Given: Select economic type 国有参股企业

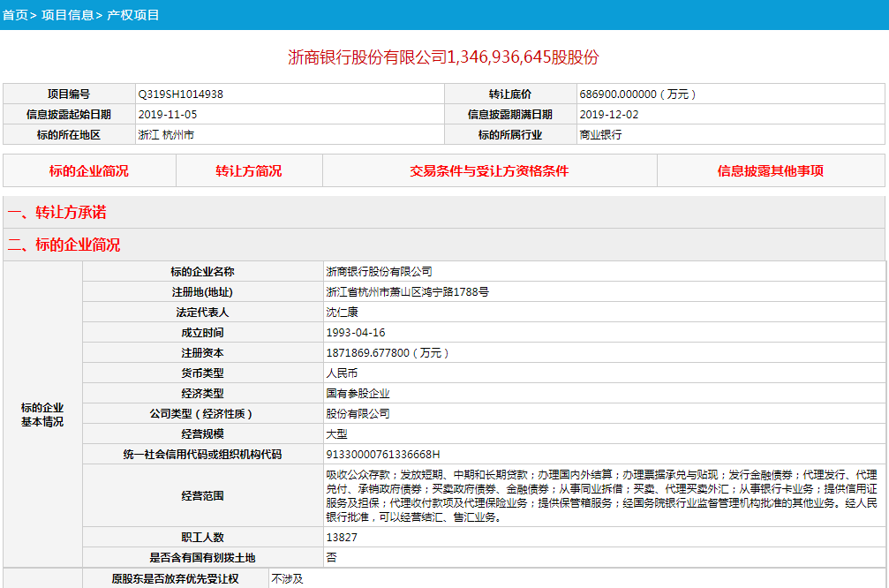Looking at the screenshot, I should tap(358, 394).
